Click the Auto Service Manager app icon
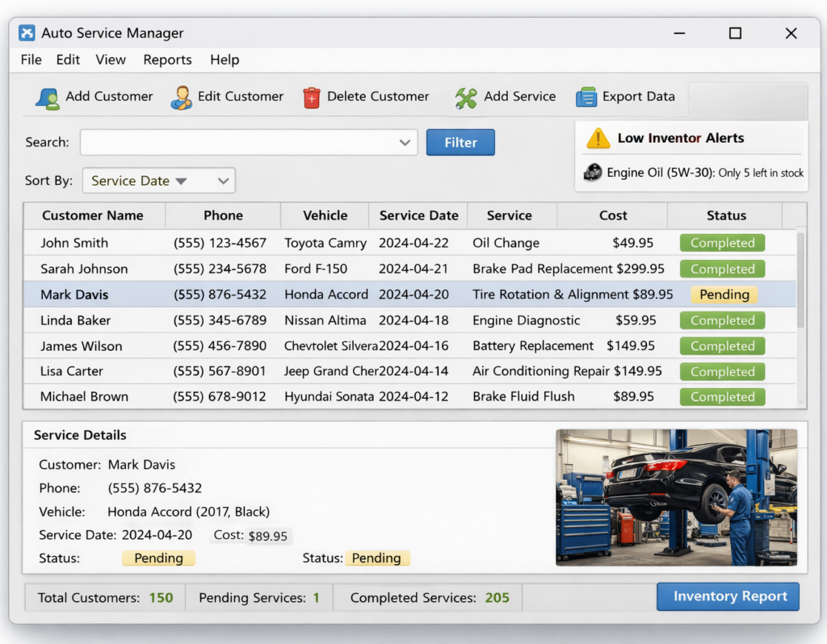Screen dimensions: 827x644 (x=27, y=33)
